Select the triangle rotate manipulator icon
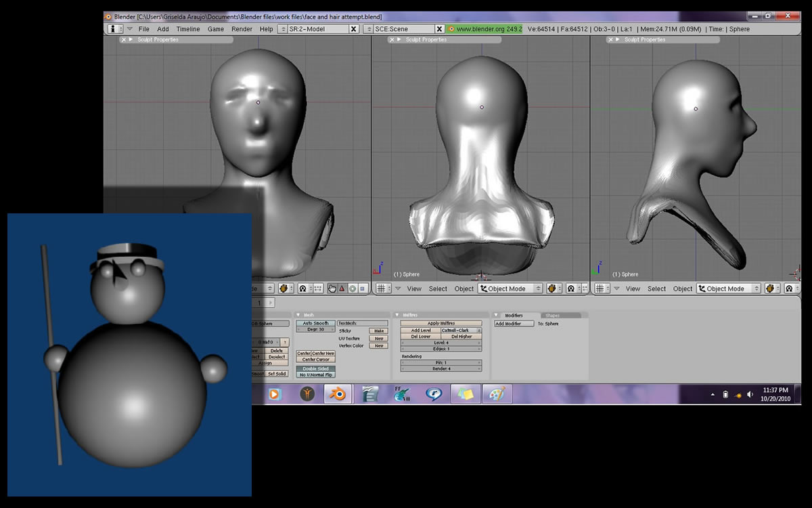This screenshot has width=812, height=508. tap(342, 289)
